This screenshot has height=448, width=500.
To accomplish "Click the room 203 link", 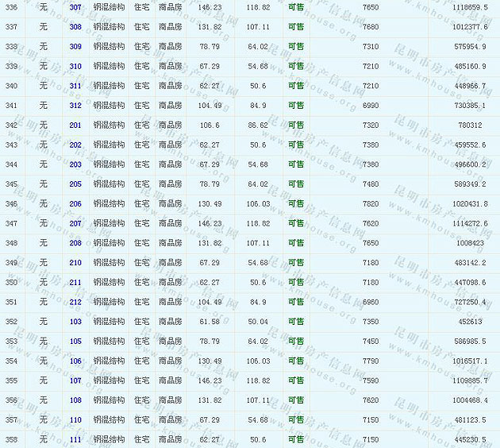I will pyautogui.click(x=75, y=164).
